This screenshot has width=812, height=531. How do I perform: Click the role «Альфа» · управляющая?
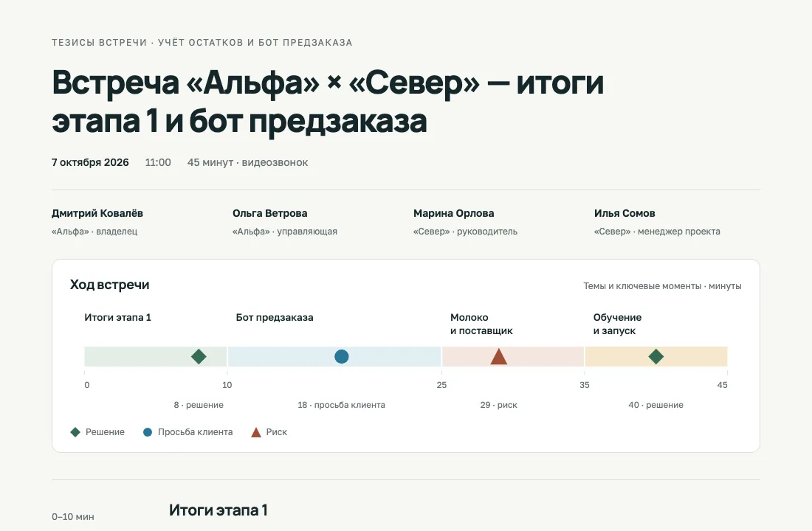(x=285, y=232)
